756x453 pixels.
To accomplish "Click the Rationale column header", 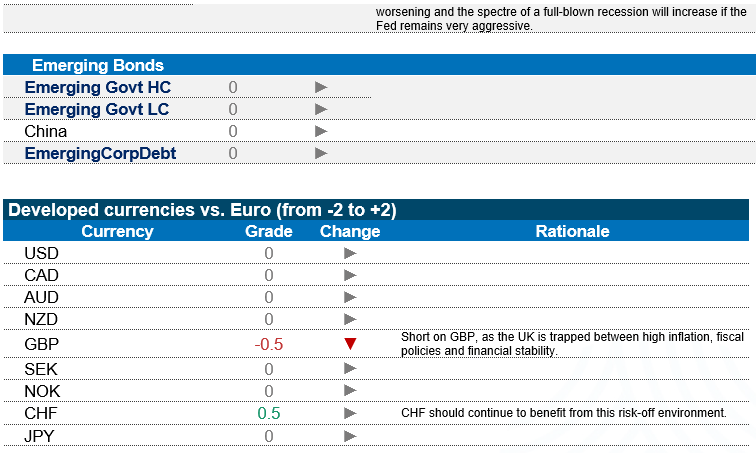I will (x=572, y=231).
